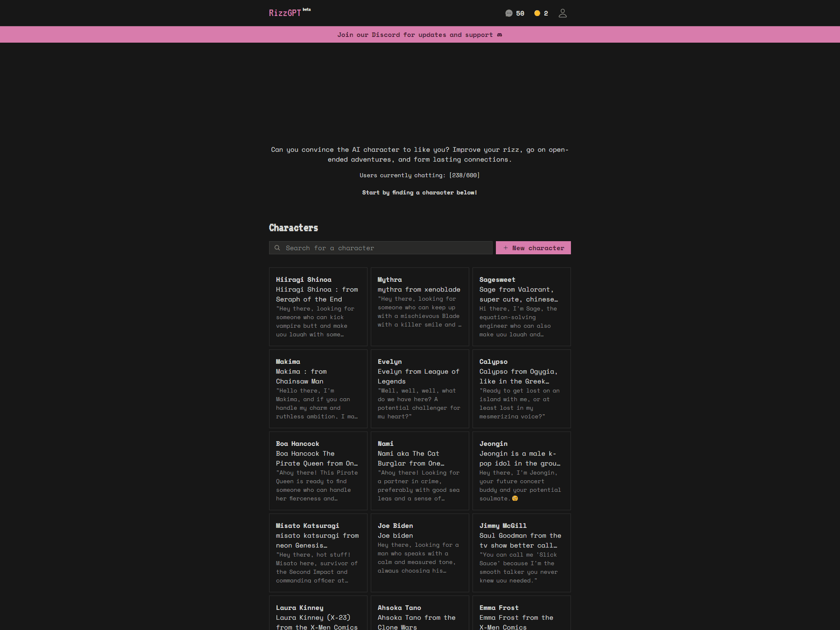Click the chat bubble messages icon
Image resolution: width=840 pixels, height=630 pixels.
click(509, 13)
